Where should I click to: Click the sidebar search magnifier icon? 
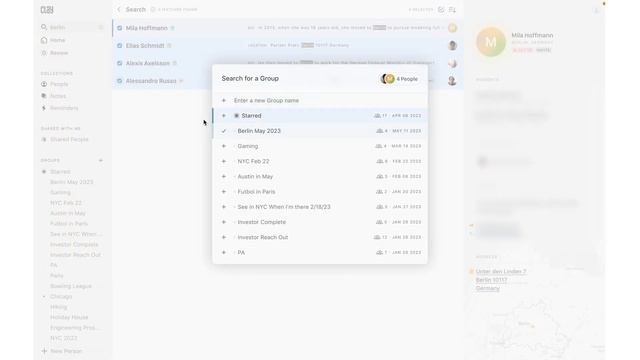pos(44,27)
